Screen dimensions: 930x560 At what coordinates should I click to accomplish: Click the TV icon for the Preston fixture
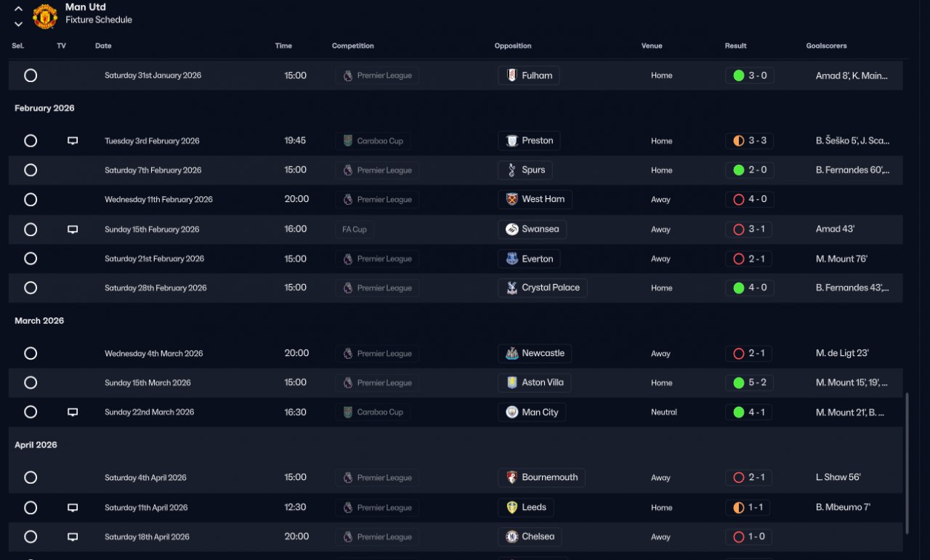73,141
